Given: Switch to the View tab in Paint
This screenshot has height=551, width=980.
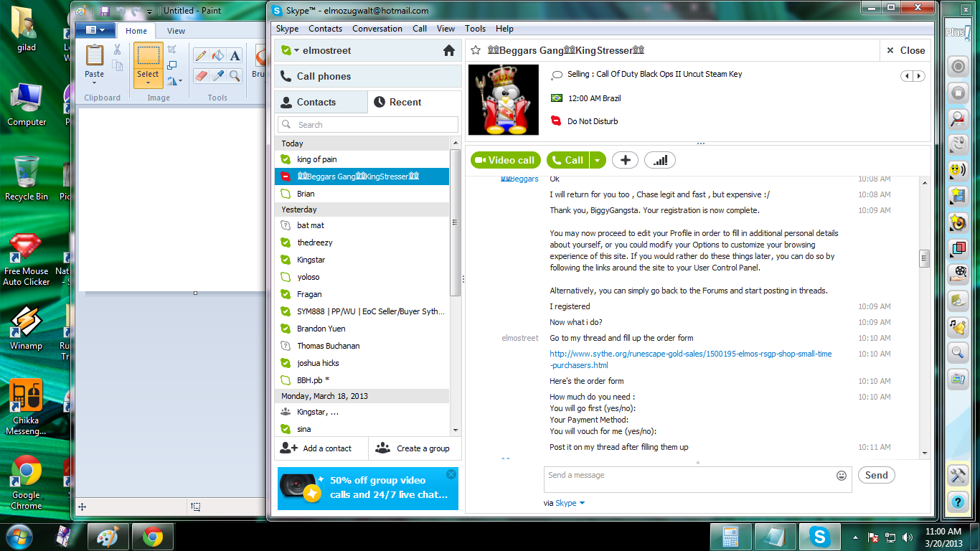Looking at the screenshot, I should point(176,31).
